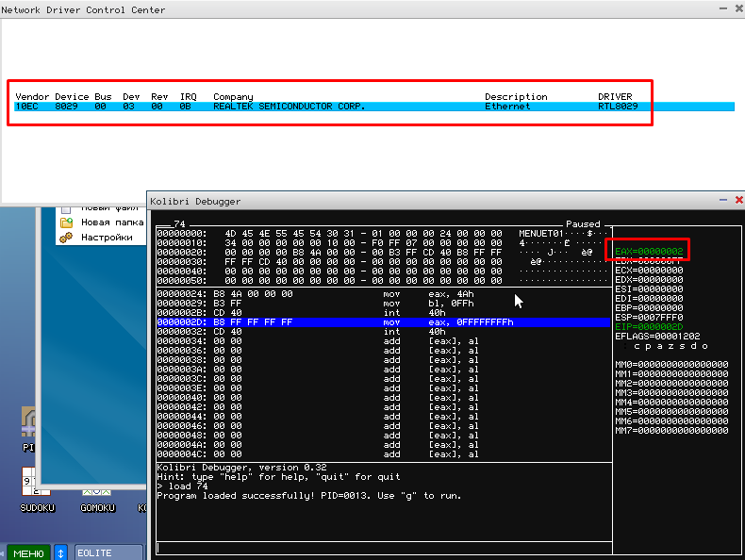Choose Настройки from the context menu
The height and width of the screenshot is (560, 745).
pos(107,238)
